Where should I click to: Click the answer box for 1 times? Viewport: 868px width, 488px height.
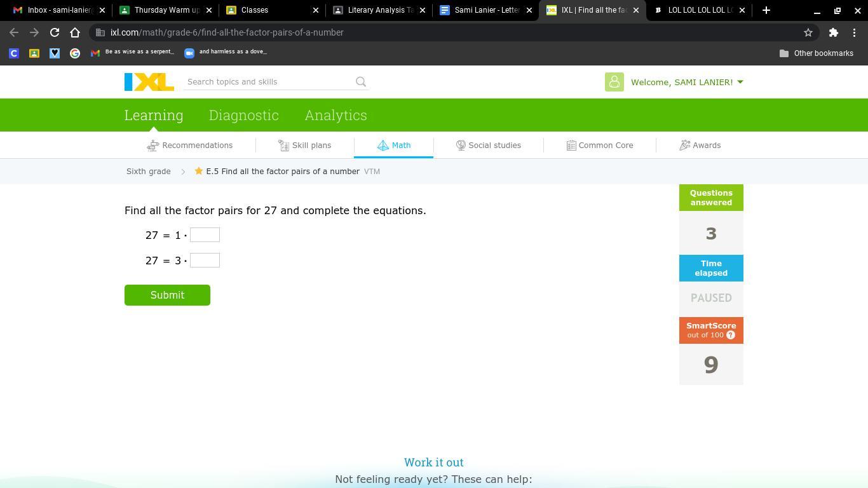point(205,235)
